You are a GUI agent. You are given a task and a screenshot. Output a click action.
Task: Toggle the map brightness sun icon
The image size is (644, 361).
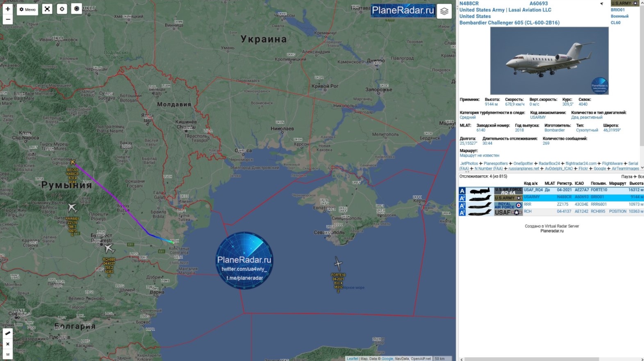tap(77, 9)
